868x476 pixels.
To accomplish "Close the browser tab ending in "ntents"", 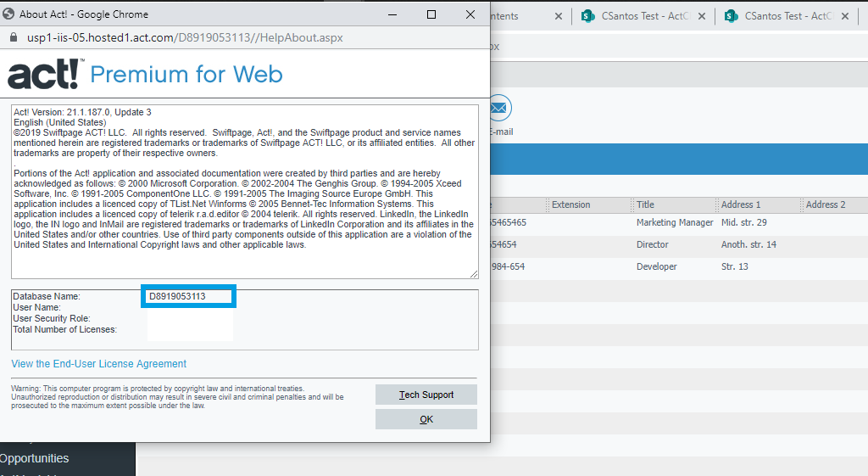I will tap(558, 16).
